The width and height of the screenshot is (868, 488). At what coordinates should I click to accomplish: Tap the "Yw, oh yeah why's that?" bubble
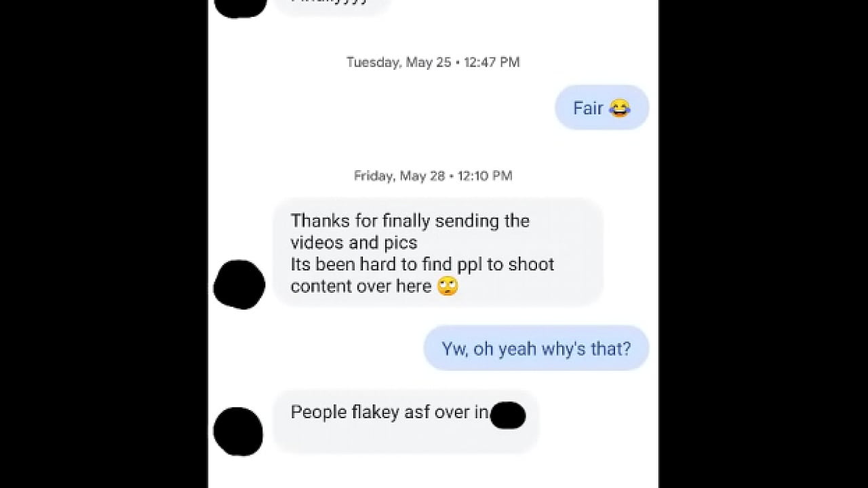click(536, 348)
